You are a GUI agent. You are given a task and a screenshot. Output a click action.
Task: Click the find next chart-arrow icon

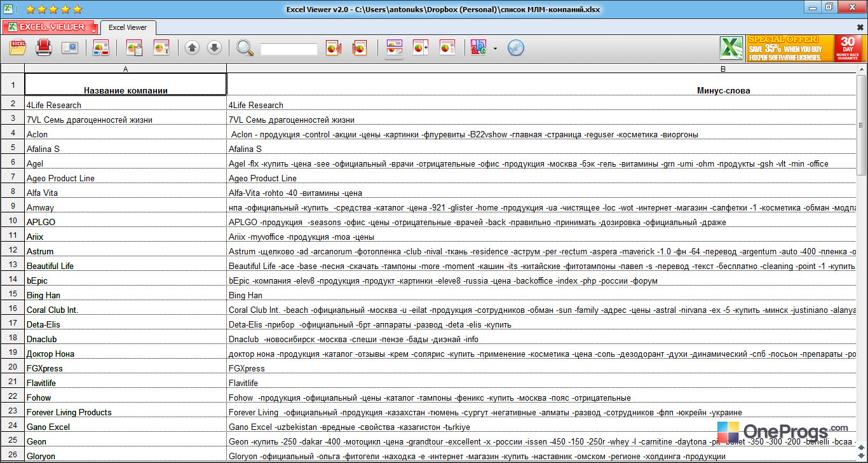360,48
